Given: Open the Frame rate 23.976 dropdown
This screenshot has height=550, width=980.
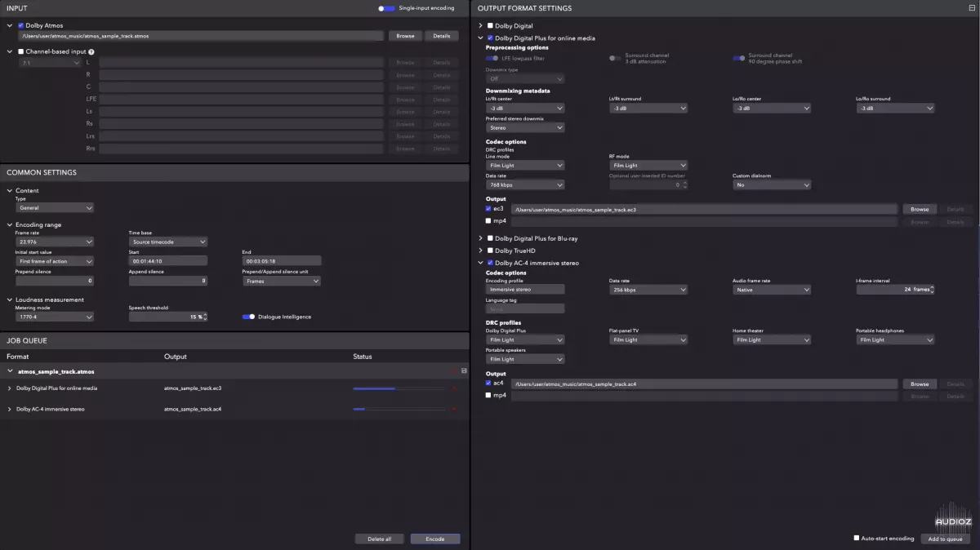Looking at the screenshot, I should coord(55,242).
